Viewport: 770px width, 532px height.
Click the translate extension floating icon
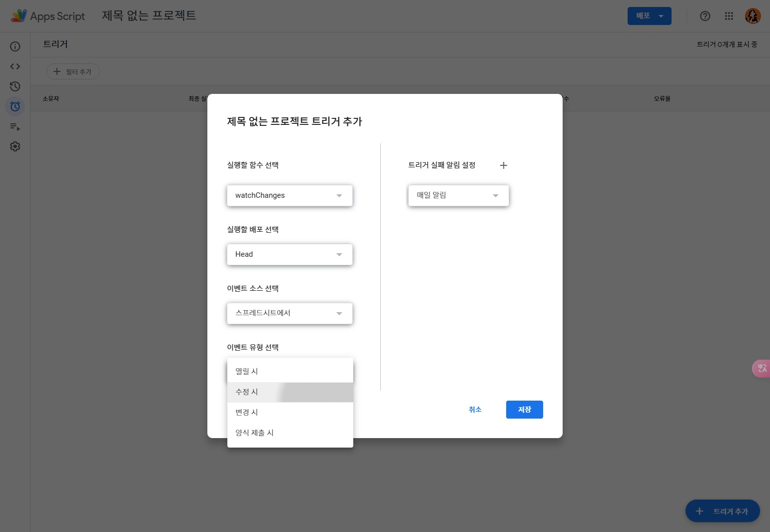pos(761,369)
